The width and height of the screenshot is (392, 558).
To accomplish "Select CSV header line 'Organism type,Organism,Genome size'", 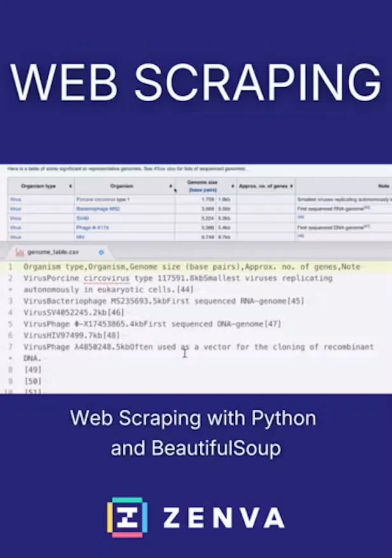I will point(192,267).
